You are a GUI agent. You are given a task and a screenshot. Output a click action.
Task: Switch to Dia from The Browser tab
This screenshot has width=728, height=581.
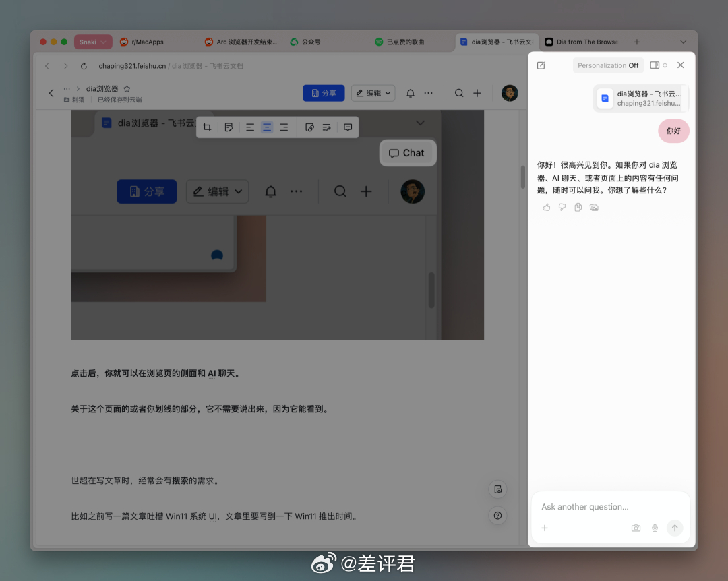pos(581,42)
